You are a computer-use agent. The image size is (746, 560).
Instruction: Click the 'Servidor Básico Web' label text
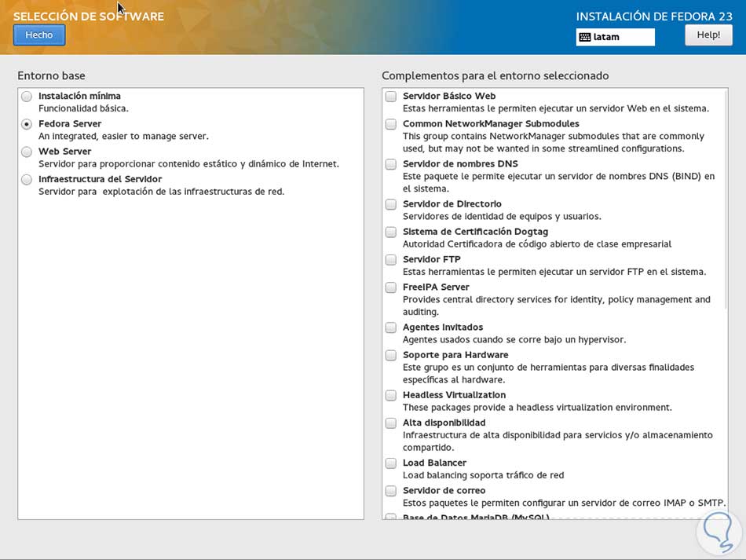click(x=449, y=96)
